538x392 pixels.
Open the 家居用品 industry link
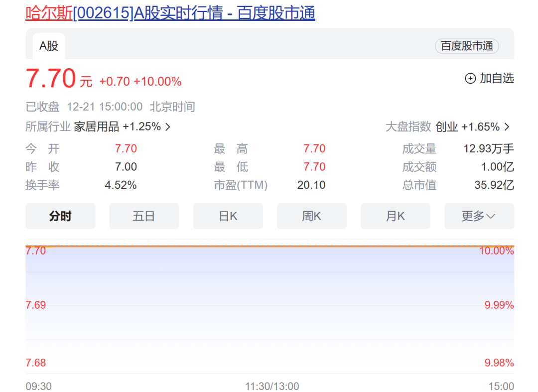tap(118, 127)
